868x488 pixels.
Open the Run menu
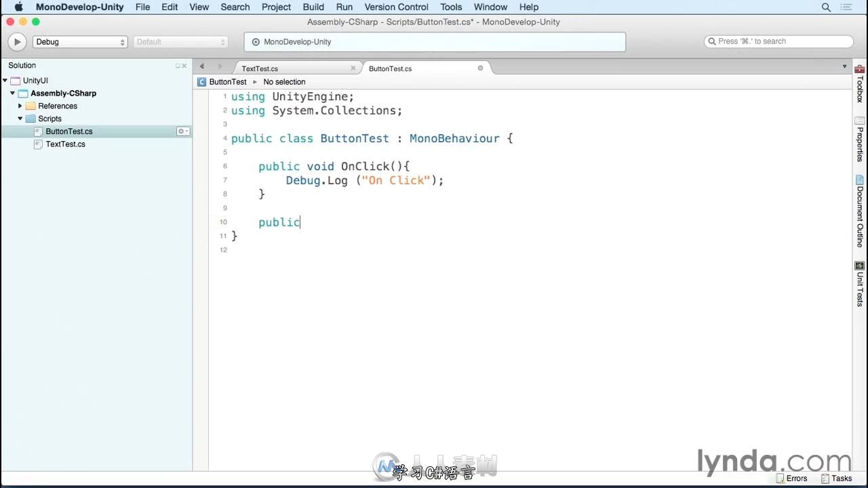click(x=344, y=7)
